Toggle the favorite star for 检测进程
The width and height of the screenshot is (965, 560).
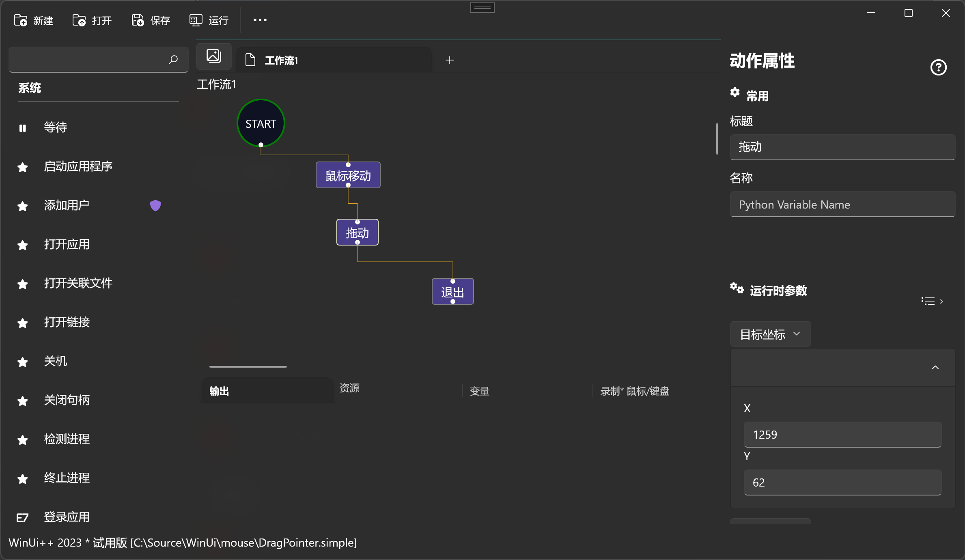(22, 439)
